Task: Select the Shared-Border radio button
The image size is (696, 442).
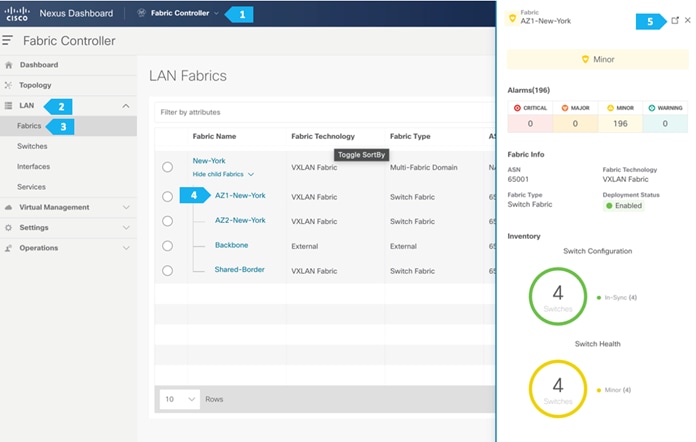Action: (167, 270)
